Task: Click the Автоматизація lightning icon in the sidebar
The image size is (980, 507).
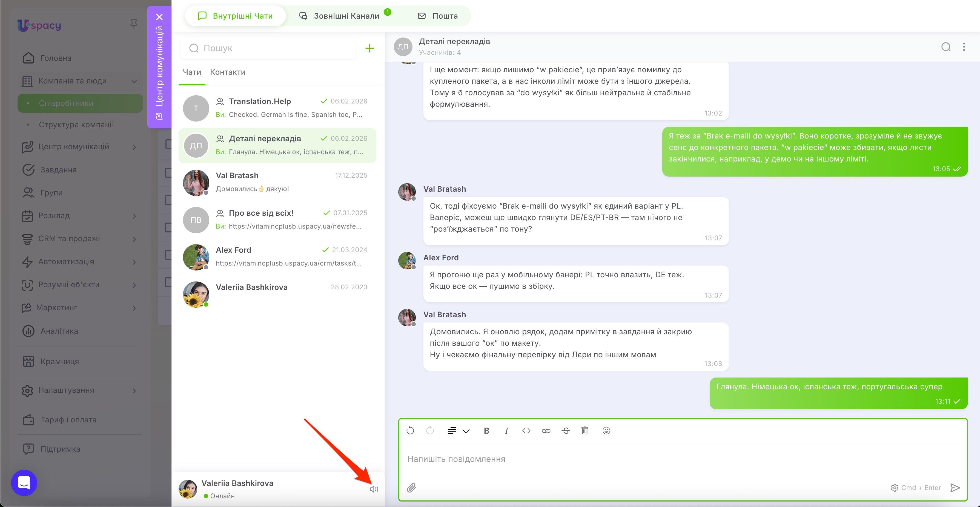Action: pos(27,262)
